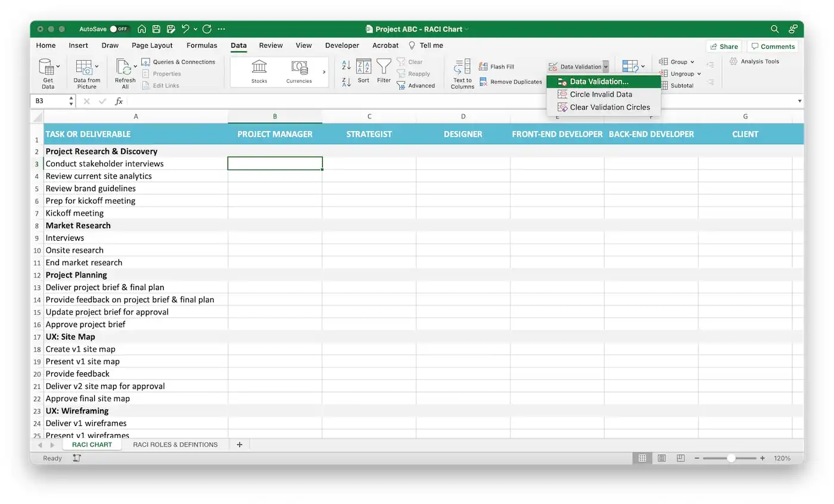Choose Clear Validation Circles menu entry
The image size is (834, 504).
(603, 107)
